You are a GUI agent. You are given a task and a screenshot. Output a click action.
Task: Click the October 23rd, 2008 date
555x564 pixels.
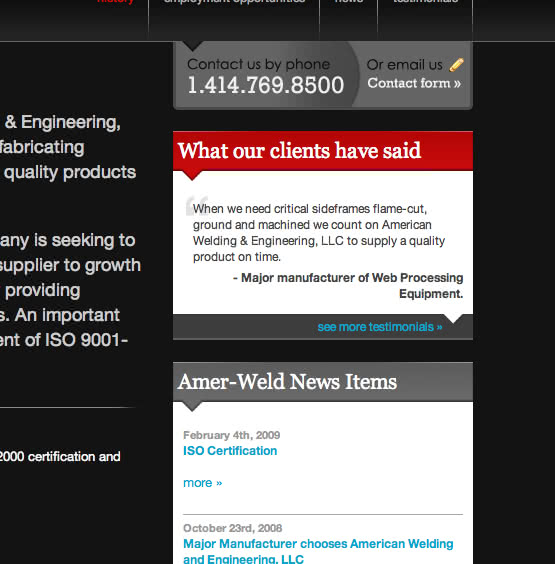coord(232,528)
